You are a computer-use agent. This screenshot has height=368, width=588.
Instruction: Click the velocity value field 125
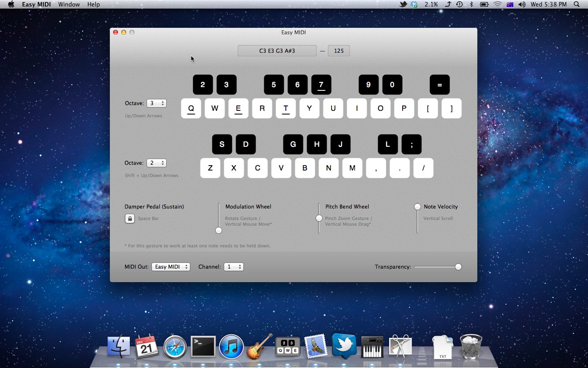tap(339, 51)
